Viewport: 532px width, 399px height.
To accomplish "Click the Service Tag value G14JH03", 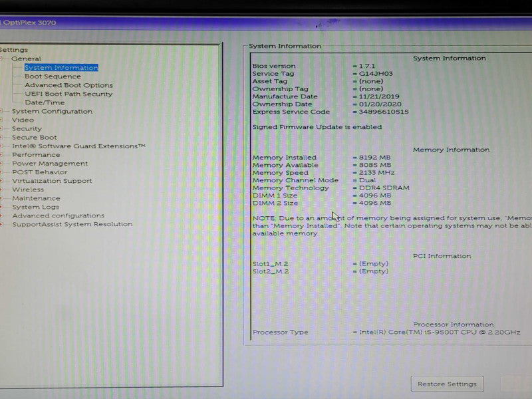I will (376, 74).
